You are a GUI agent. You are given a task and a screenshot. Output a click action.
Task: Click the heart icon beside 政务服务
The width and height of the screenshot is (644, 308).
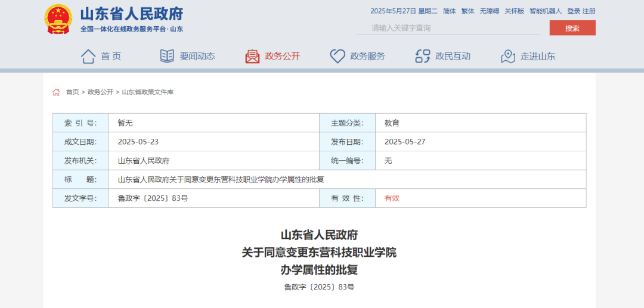[338, 56]
